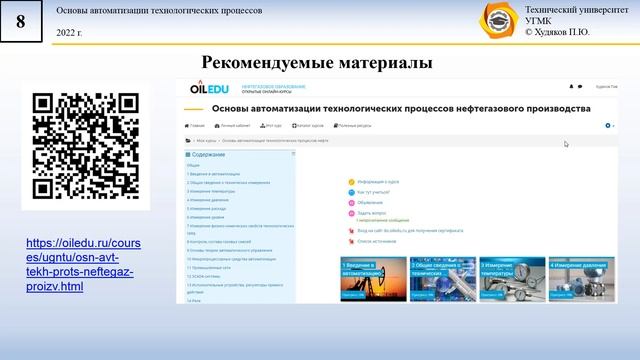This screenshot has width=640, height=360.
Task: Open the 2 Общие сведения о технических tile
Action: (x=443, y=279)
